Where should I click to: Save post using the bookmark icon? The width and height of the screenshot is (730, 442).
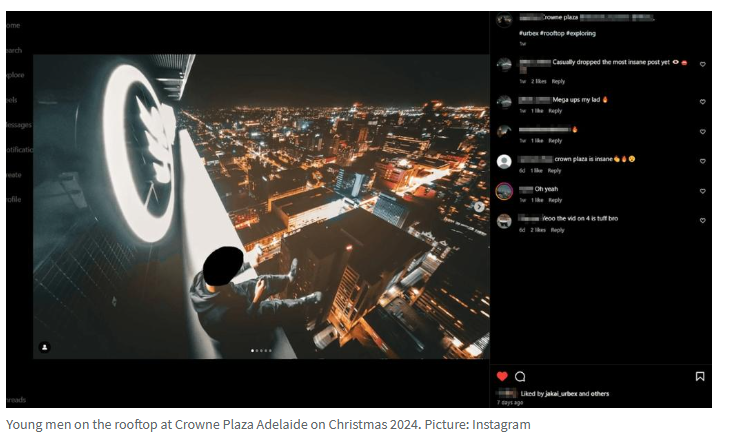click(700, 376)
